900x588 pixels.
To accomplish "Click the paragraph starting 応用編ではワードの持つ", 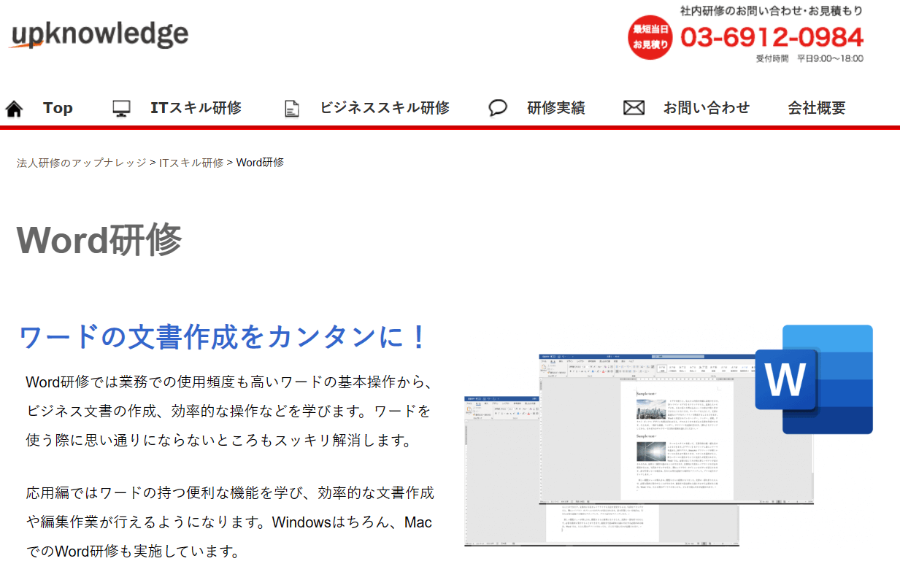I will coord(230,522).
